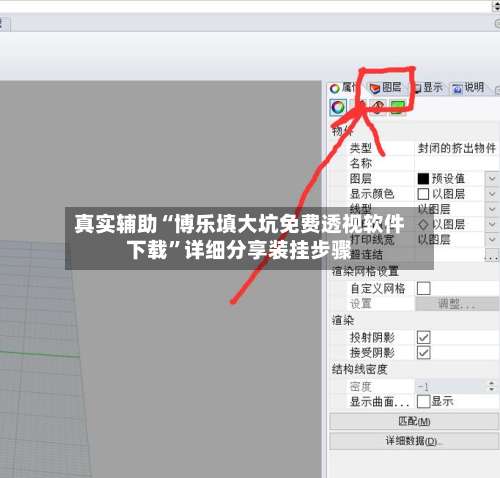Click the 渲染 section header
This screenshot has width=500, height=478.
coord(343,321)
